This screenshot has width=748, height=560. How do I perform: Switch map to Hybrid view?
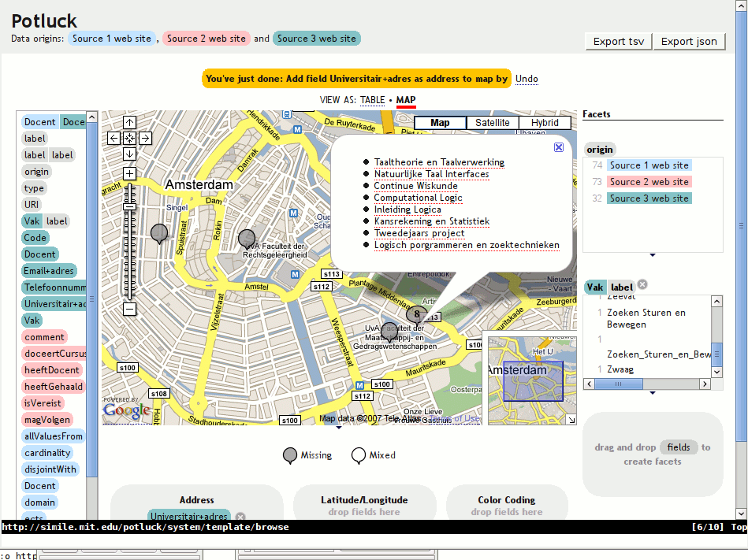point(544,123)
